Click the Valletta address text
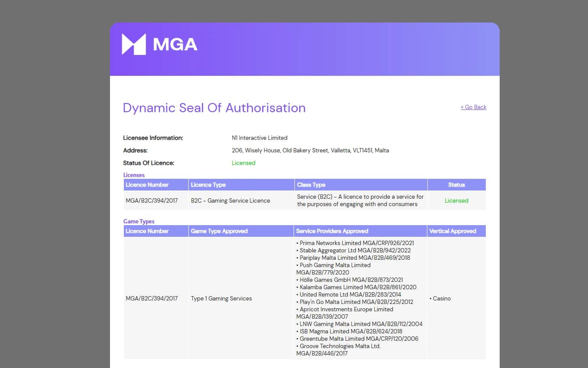Screen dimensions: 588x368 (310, 150)
